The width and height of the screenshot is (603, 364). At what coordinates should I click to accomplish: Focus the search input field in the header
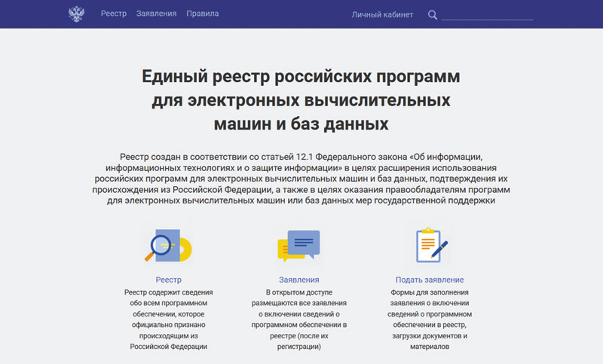click(487, 15)
